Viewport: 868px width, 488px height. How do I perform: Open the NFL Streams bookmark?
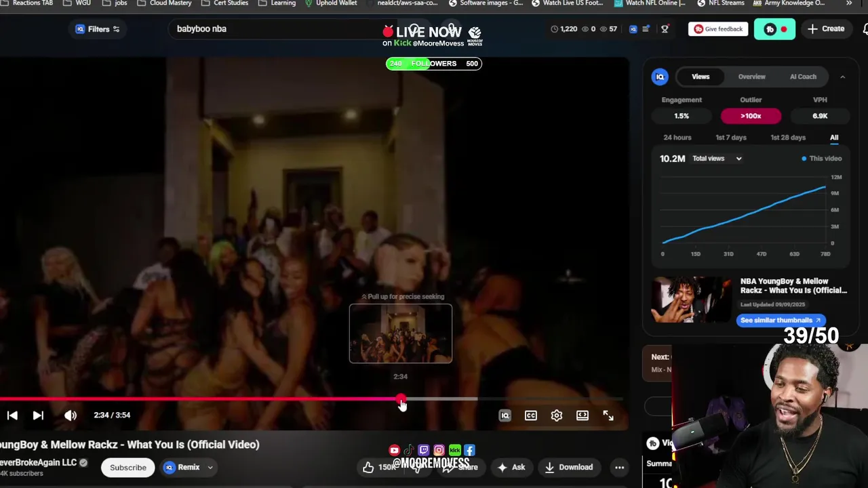tap(721, 3)
